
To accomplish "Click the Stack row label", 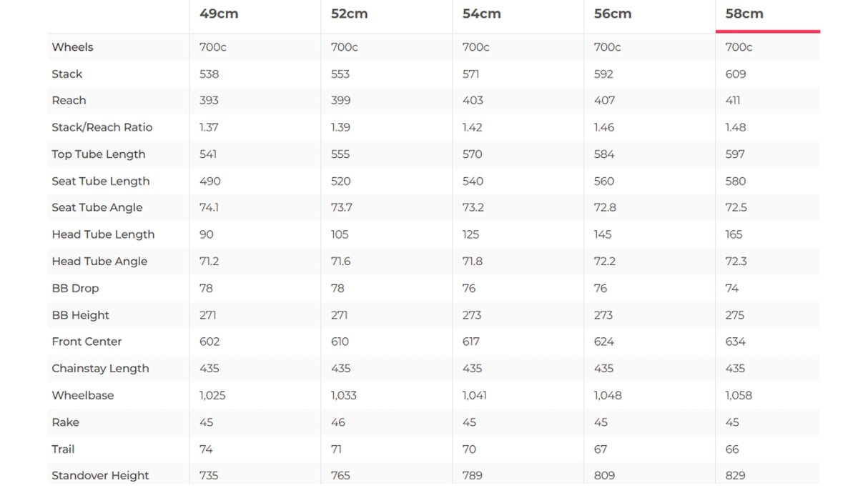I will click(x=66, y=74).
